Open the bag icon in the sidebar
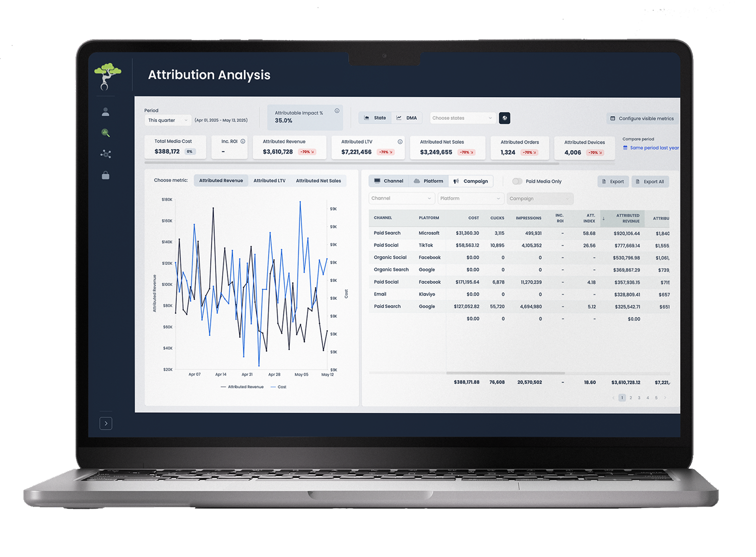The image size is (756, 557). click(x=105, y=175)
